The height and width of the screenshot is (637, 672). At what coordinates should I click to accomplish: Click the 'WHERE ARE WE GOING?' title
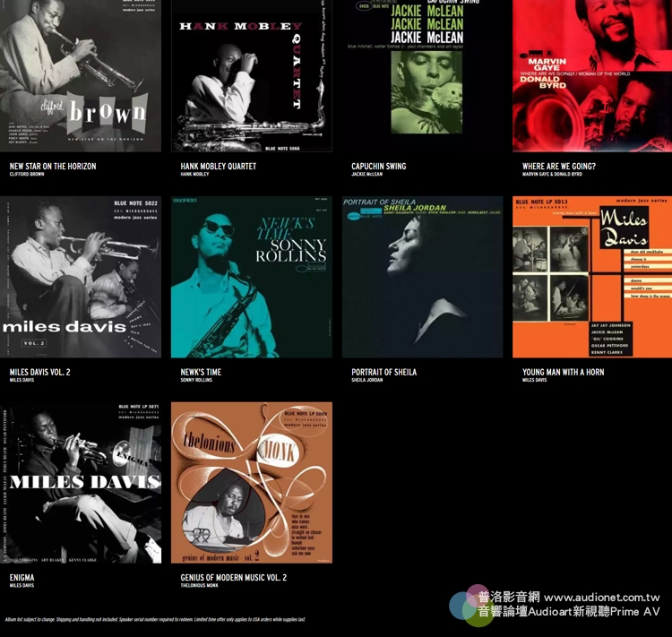pos(559,167)
